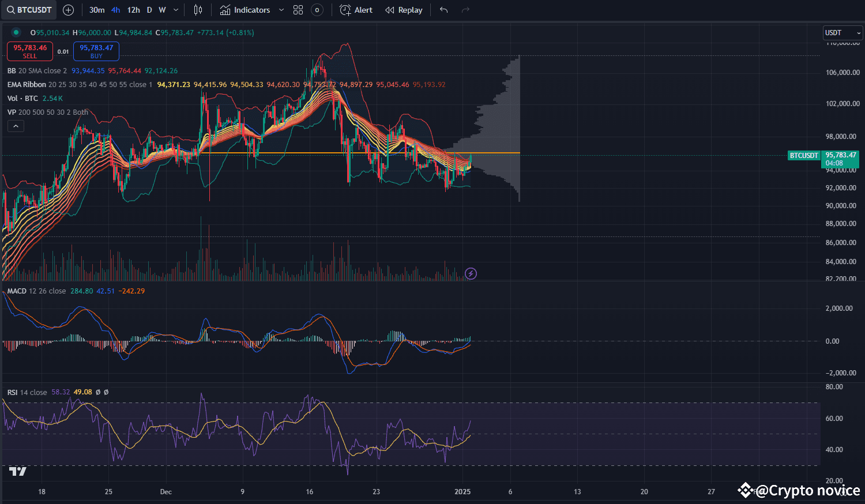Open the TradingView logo in the chart corner
865x504 pixels.
coord(18,472)
